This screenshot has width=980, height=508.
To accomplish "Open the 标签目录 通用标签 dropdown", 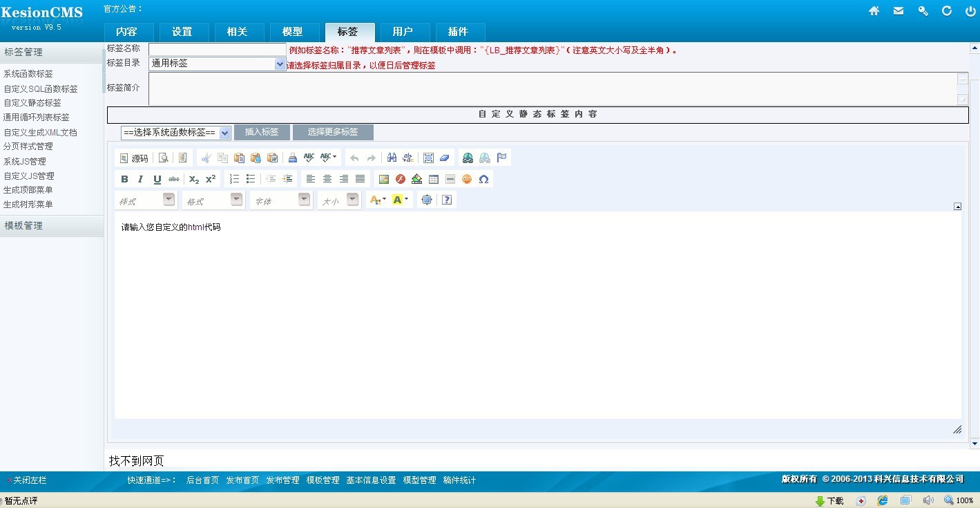I will (217, 64).
